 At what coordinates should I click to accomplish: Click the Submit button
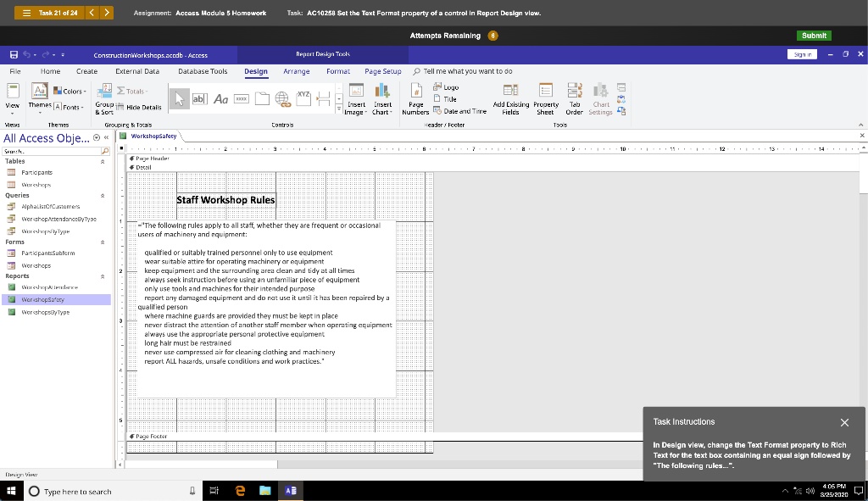813,36
